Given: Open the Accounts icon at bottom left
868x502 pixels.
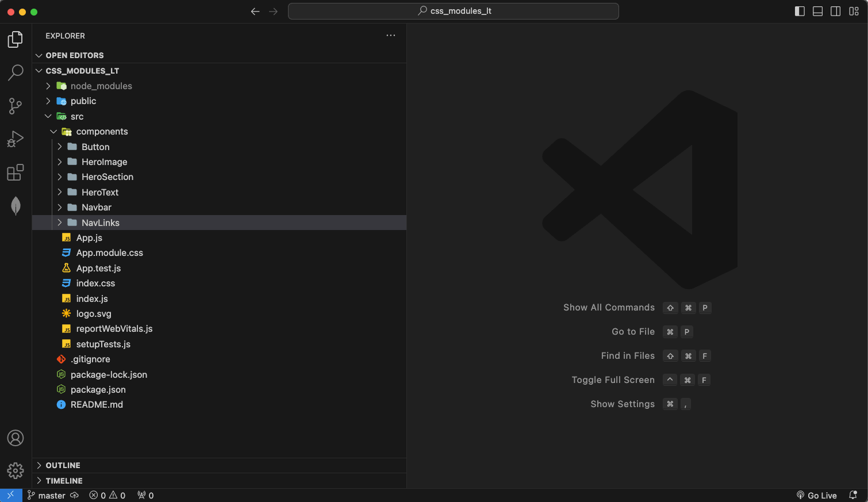Looking at the screenshot, I should (x=15, y=438).
